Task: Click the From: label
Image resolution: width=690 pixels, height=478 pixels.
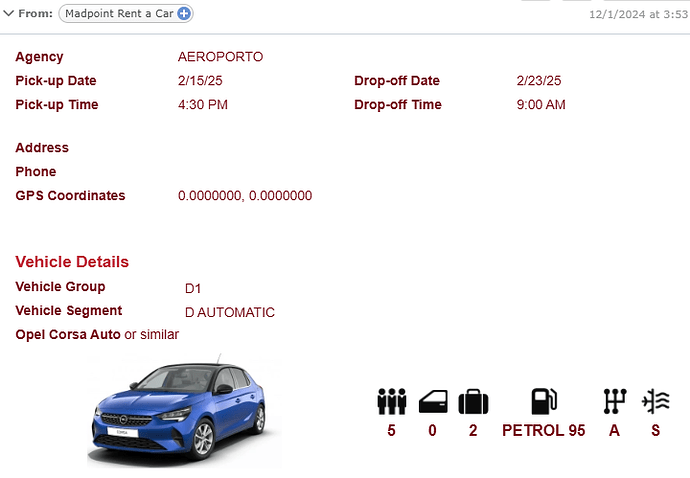Action: 36,14
